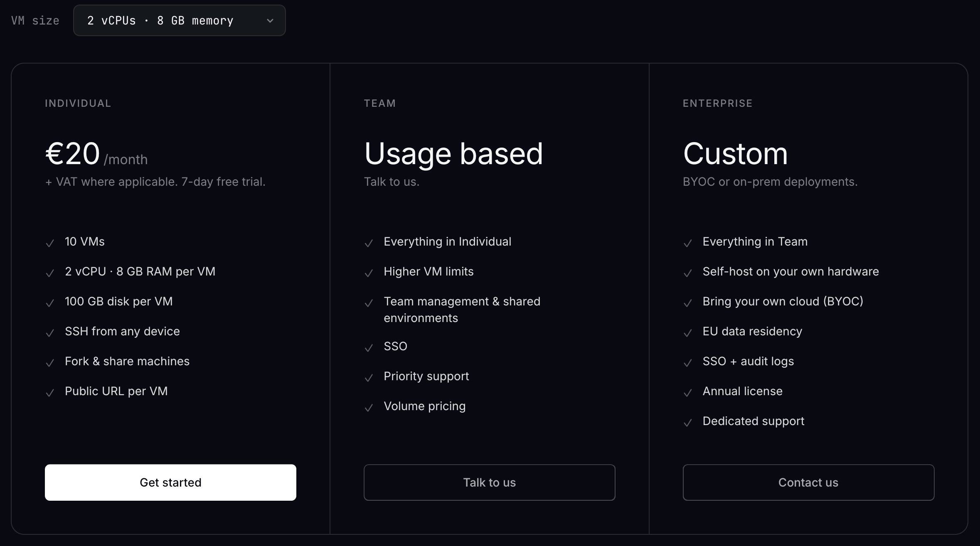Click 'EU data residency' text

(752, 331)
